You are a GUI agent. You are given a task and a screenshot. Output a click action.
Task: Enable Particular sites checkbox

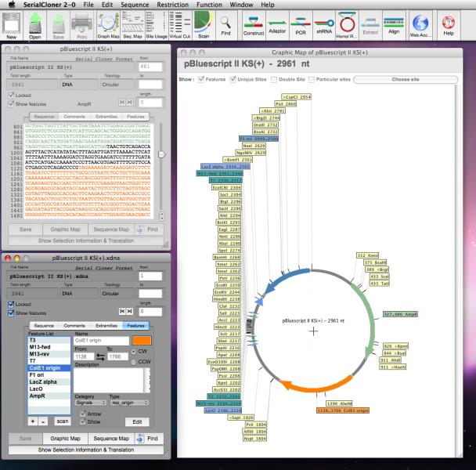pyautogui.click(x=312, y=79)
